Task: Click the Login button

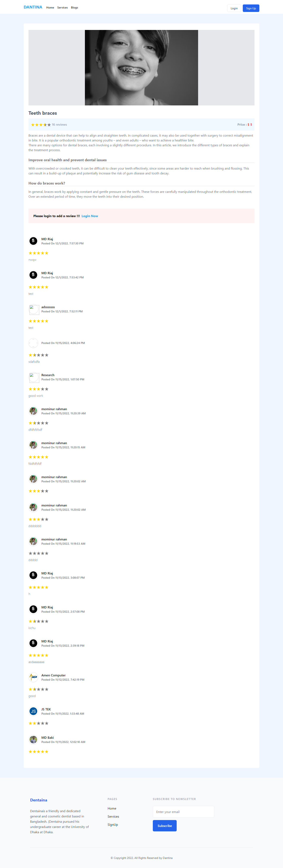Action: point(234,8)
